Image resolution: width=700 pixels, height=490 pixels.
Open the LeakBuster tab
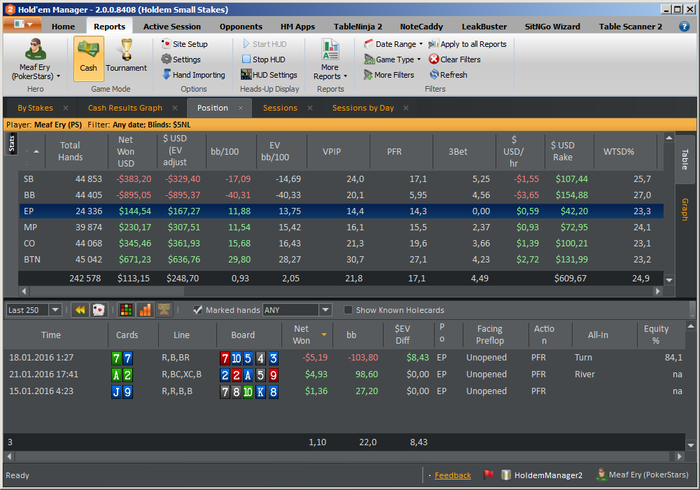[x=484, y=26]
